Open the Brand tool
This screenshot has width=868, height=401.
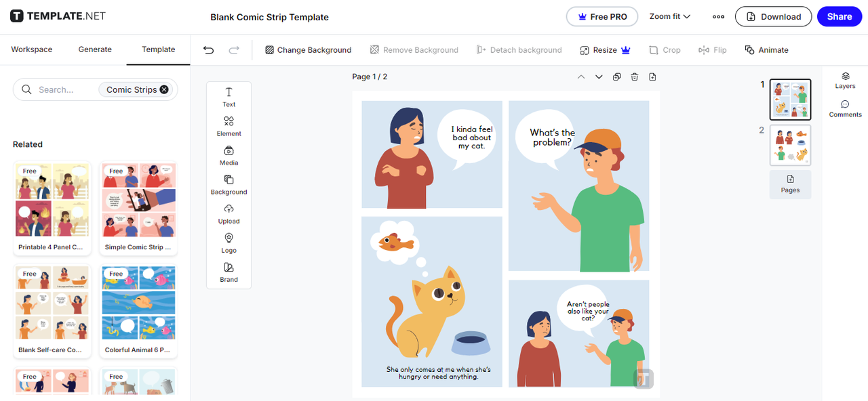pos(229,272)
